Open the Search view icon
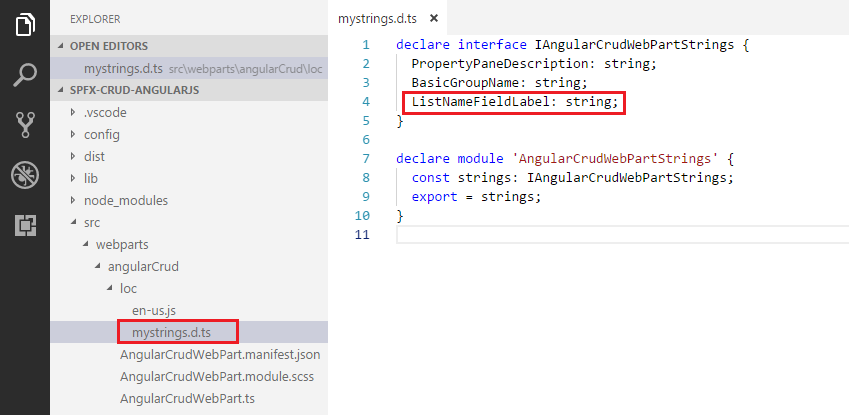The width and height of the screenshot is (849, 415). tap(25, 75)
